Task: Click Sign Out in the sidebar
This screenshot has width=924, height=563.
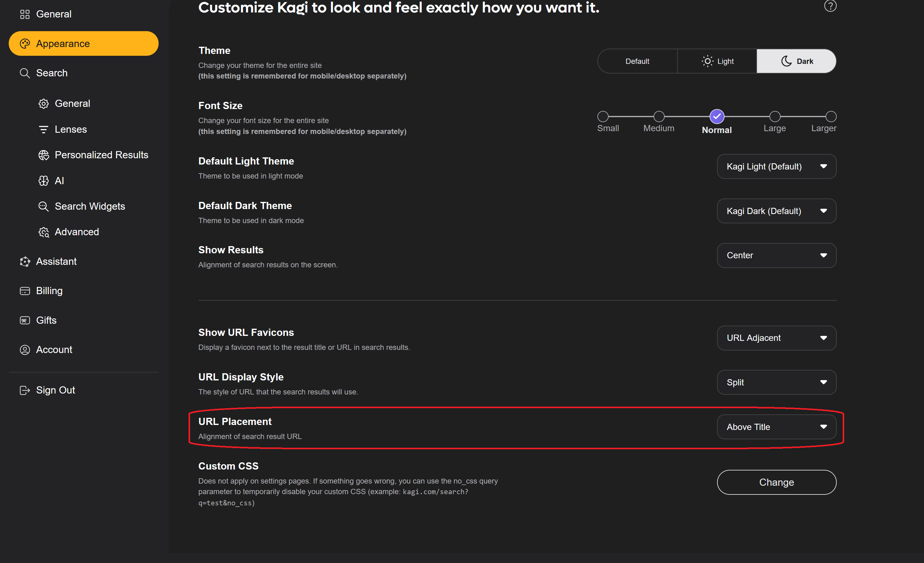Action: point(55,390)
